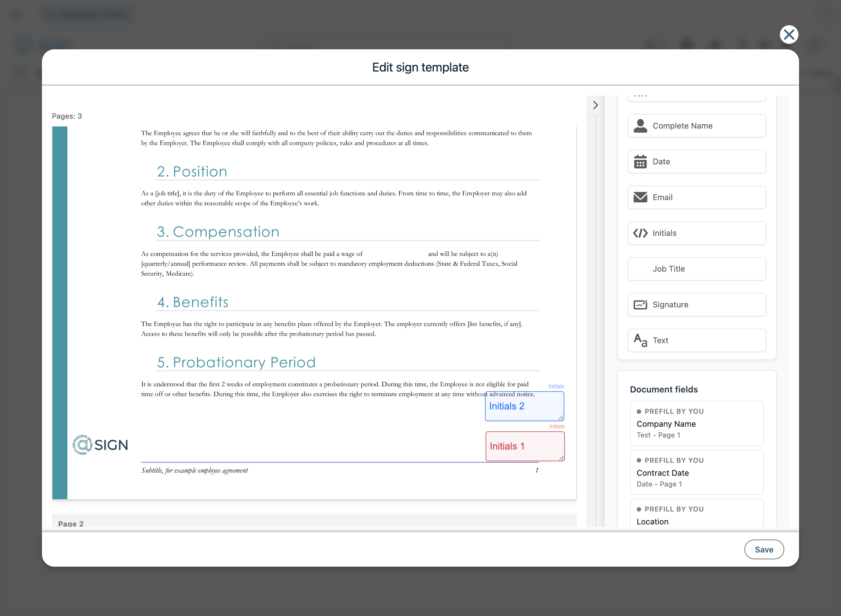Open the Contract Date document field
This screenshot has height=616, width=841.
[696, 472]
